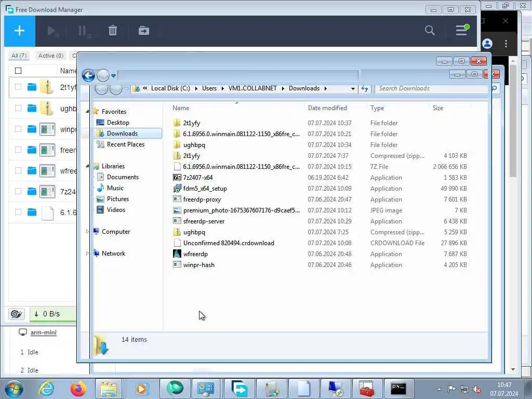Select fdm5_x64_setup file
532x399 pixels.
pos(205,188)
